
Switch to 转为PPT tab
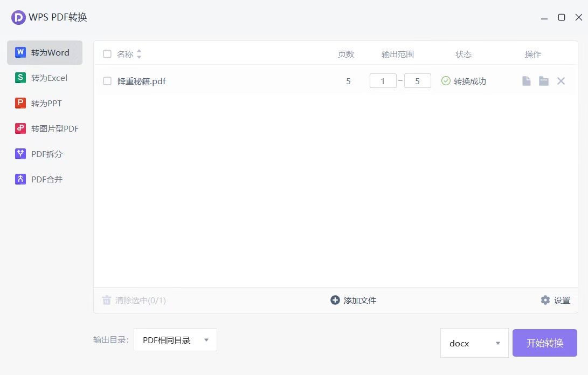tap(45, 103)
